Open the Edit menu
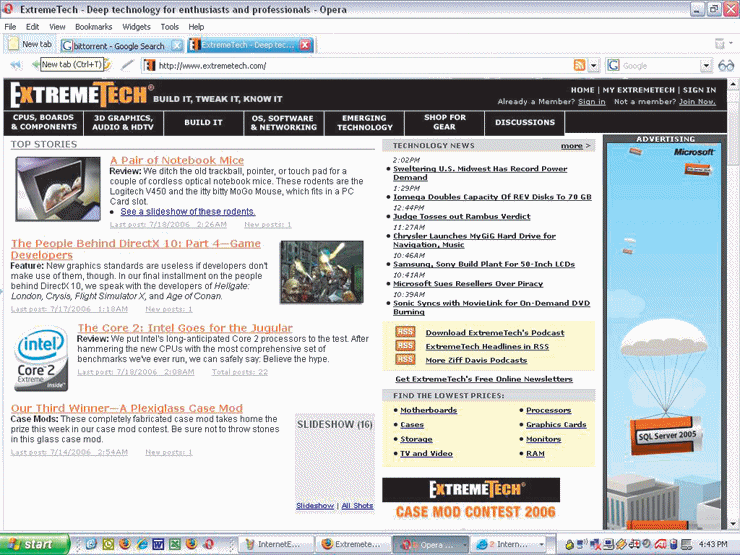This screenshot has width=740, height=555. (x=32, y=27)
